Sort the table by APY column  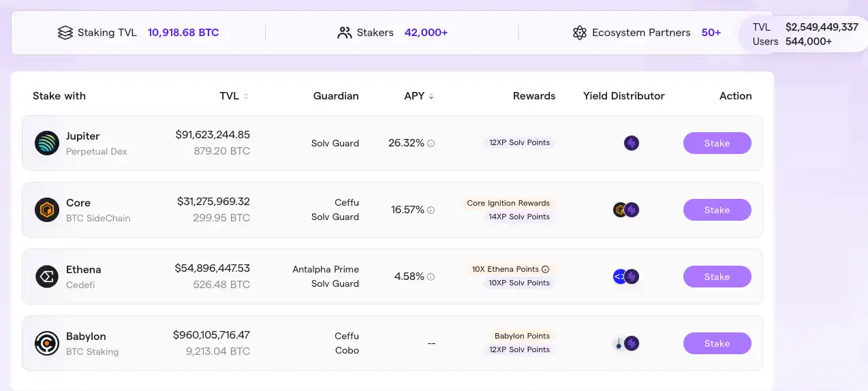click(x=431, y=96)
